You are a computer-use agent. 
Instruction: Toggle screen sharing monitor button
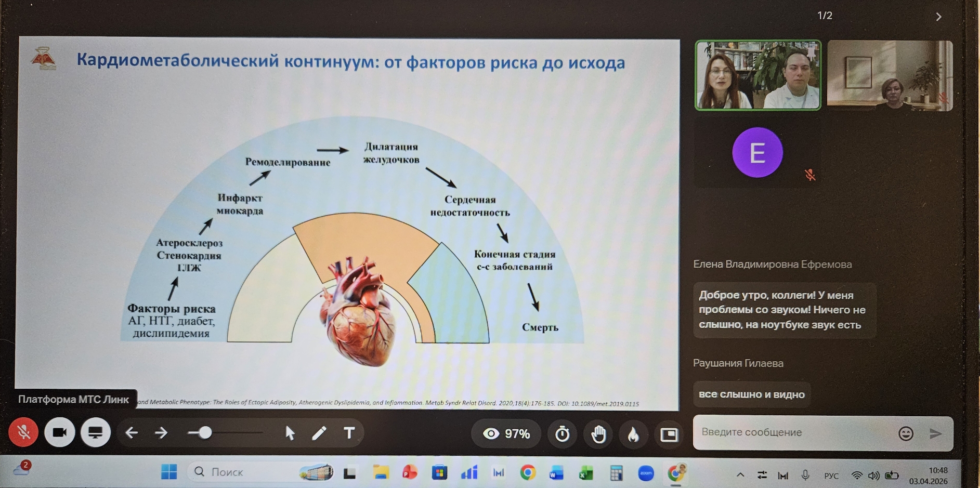coord(95,432)
